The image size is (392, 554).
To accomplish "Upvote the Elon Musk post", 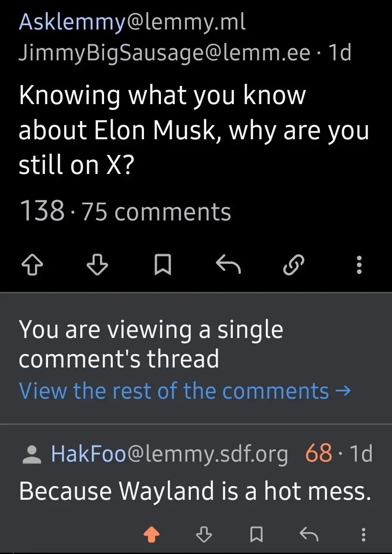I will 33,264.
